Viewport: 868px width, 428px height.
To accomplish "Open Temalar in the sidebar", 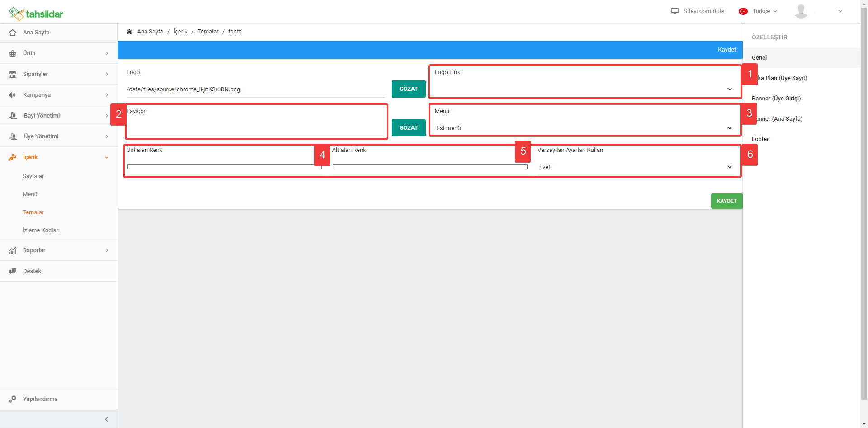I will (33, 212).
